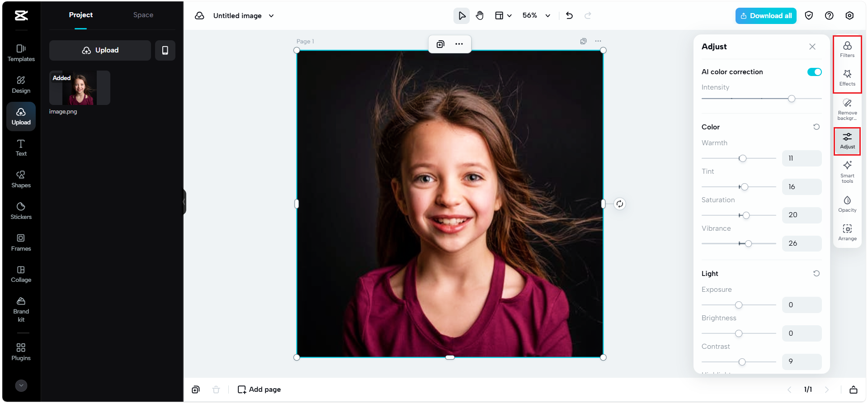Screen dimensions: 868x404
Task: Open the Frames panel
Action: point(21,243)
